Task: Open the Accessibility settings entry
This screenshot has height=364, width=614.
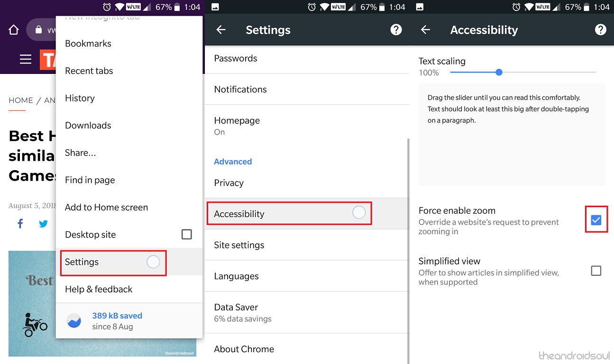Action: point(239,214)
